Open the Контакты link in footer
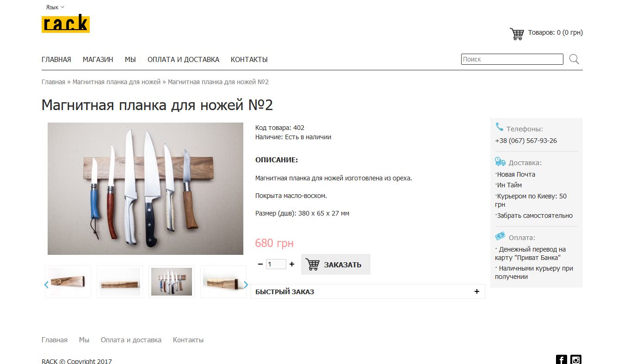This screenshot has width=624, height=364. 188,340
